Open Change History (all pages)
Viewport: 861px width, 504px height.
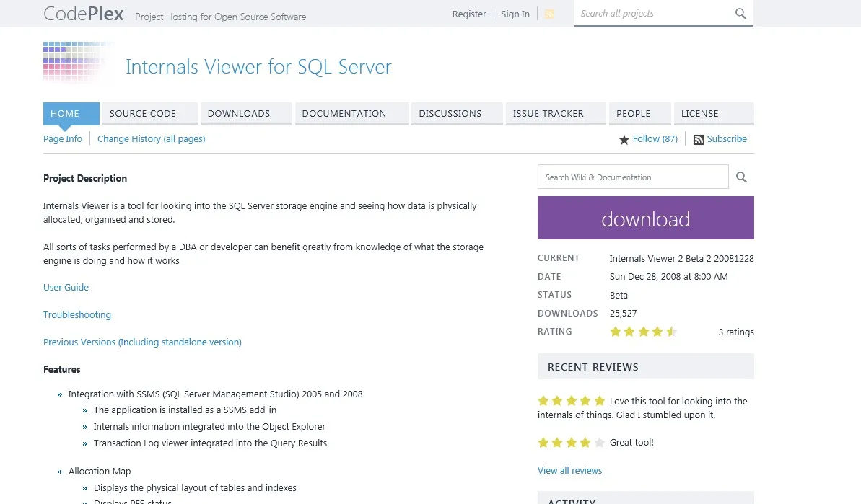151,139
